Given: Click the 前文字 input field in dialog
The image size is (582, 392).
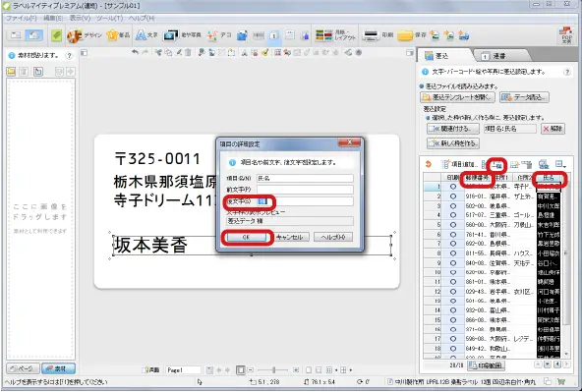Looking at the screenshot, I should tap(305, 190).
